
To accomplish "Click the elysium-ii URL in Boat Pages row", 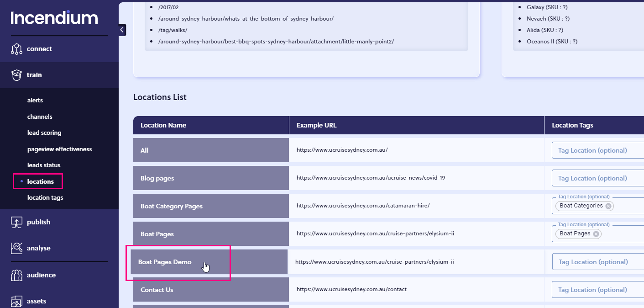I will pyautogui.click(x=375, y=234).
